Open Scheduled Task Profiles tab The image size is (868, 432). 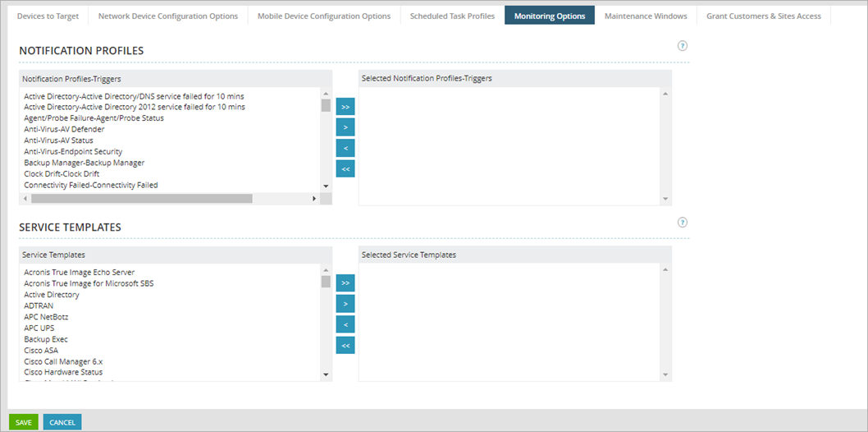tap(452, 16)
